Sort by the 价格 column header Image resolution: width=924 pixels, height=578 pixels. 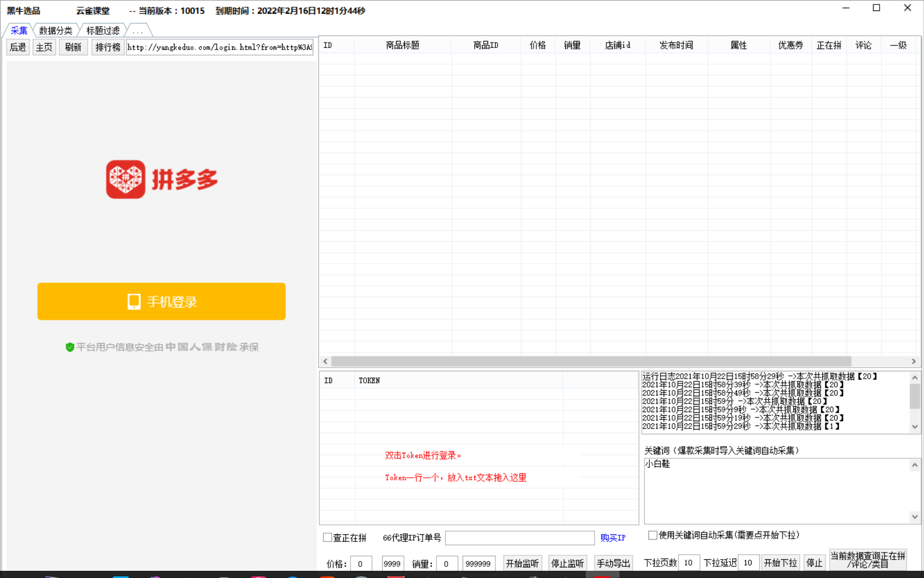coord(537,45)
